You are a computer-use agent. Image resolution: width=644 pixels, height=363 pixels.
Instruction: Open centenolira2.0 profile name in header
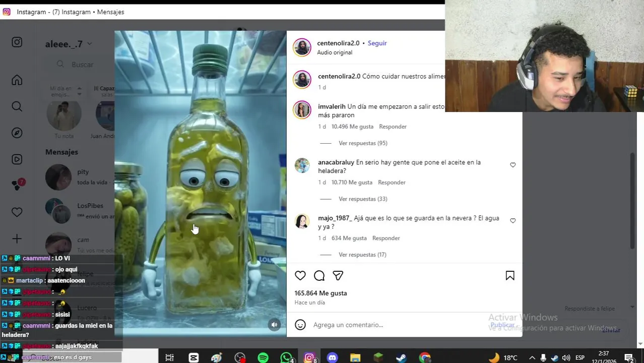coord(338,43)
